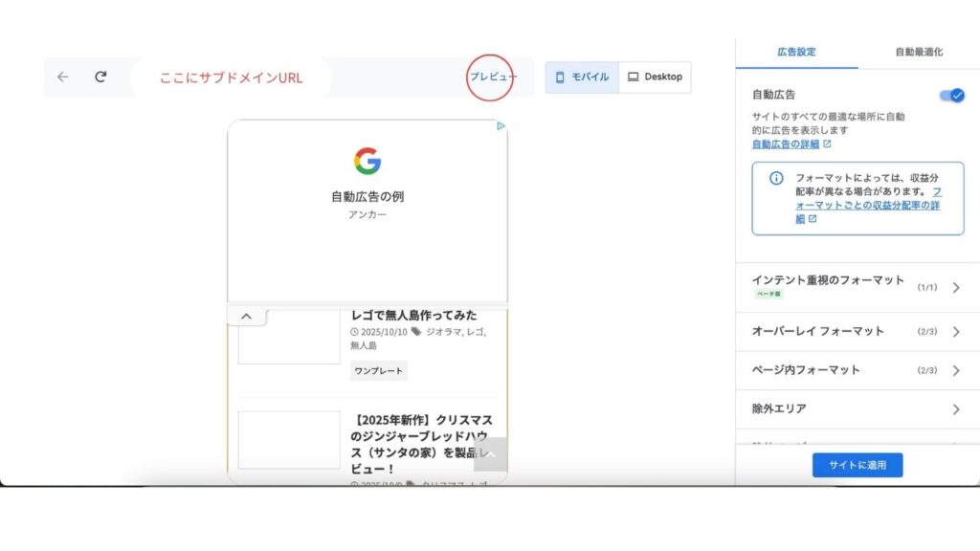Viewport: 980px width, 551px height.
Task: Click the URL field showing ここにサブドメインURL
Action: (x=231, y=77)
